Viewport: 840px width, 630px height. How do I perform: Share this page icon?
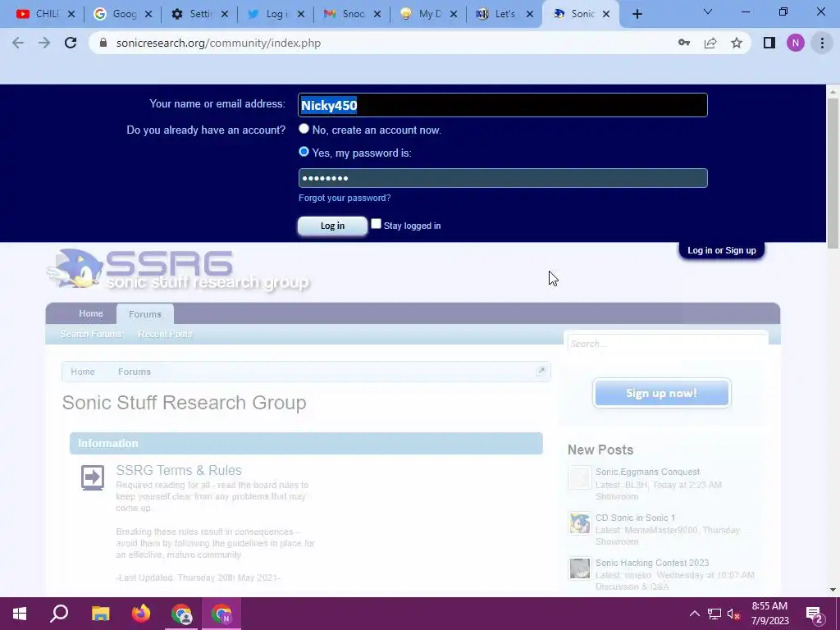(710, 43)
